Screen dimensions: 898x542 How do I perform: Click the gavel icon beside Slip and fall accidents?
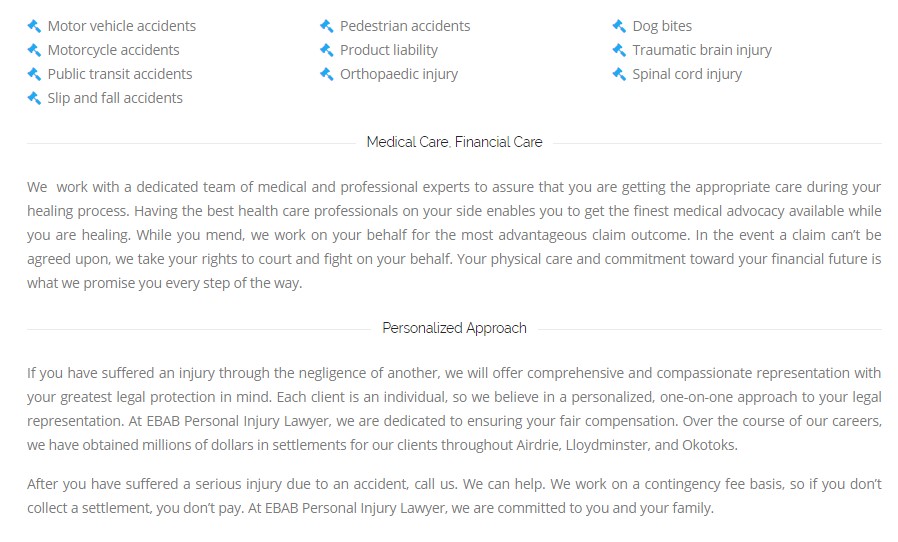point(34,99)
